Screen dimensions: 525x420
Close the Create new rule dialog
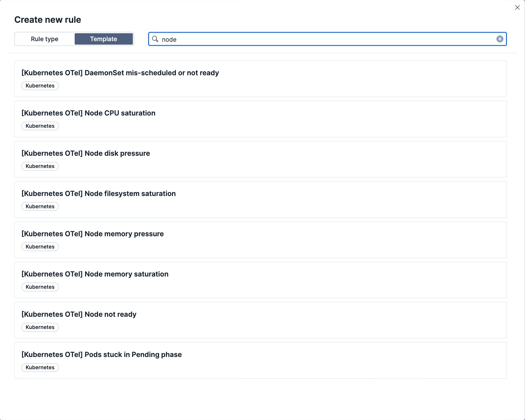(x=517, y=8)
